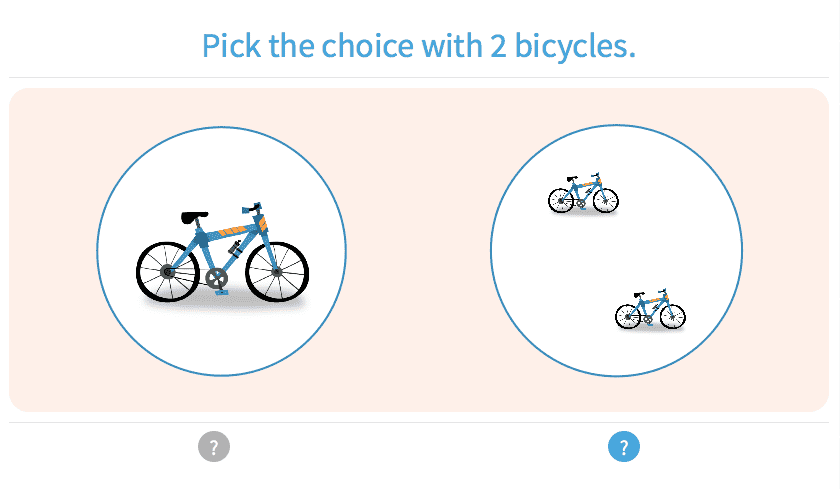
Task: Click the large bicycle's water bottle
Action: (235, 247)
